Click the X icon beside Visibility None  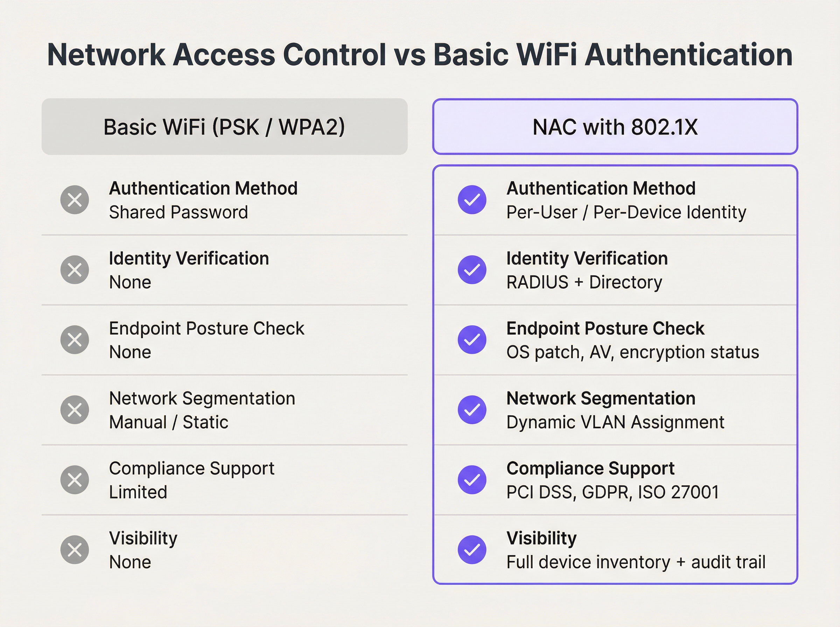[x=75, y=550]
